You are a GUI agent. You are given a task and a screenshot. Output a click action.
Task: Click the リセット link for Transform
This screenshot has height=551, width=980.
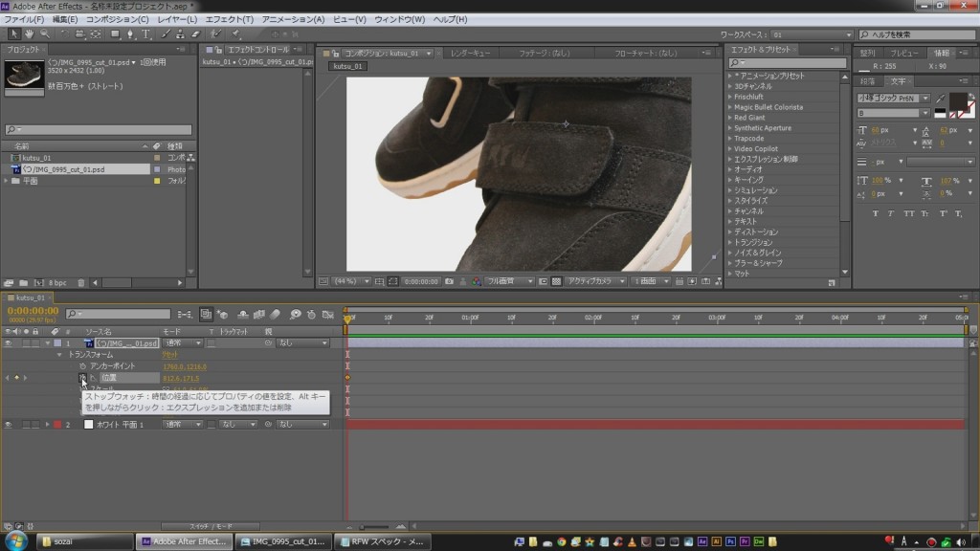coord(170,355)
